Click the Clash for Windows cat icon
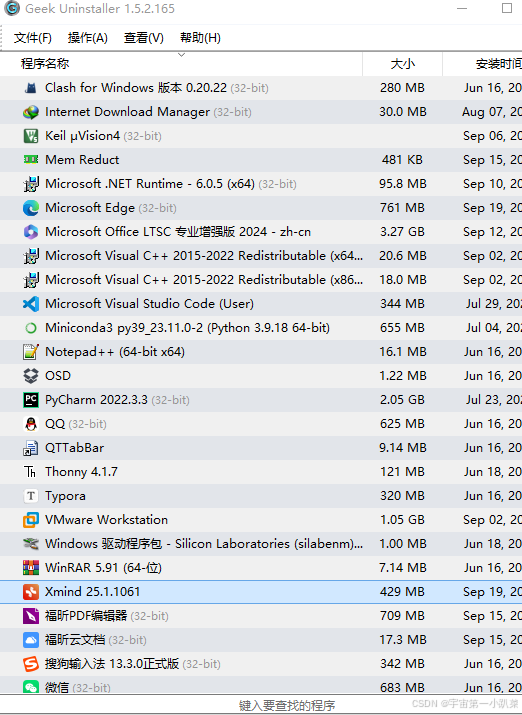Screen dimensions: 522x715 pos(31,88)
